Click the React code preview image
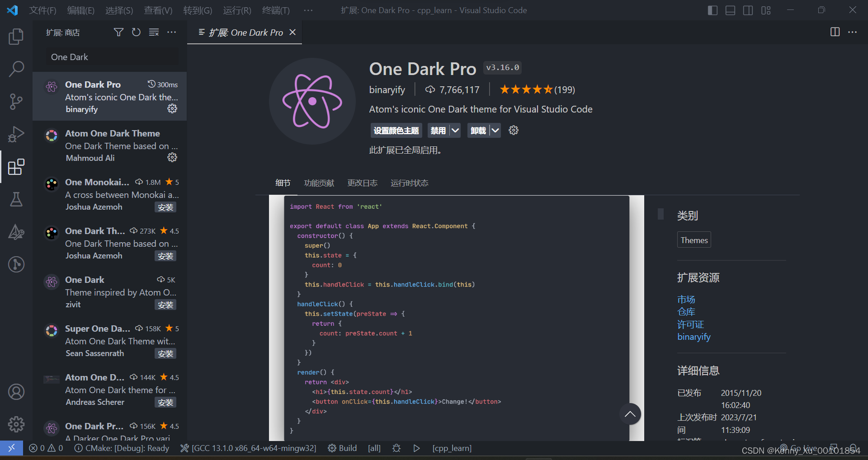This screenshot has width=868, height=460. pyautogui.click(x=456, y=318)
